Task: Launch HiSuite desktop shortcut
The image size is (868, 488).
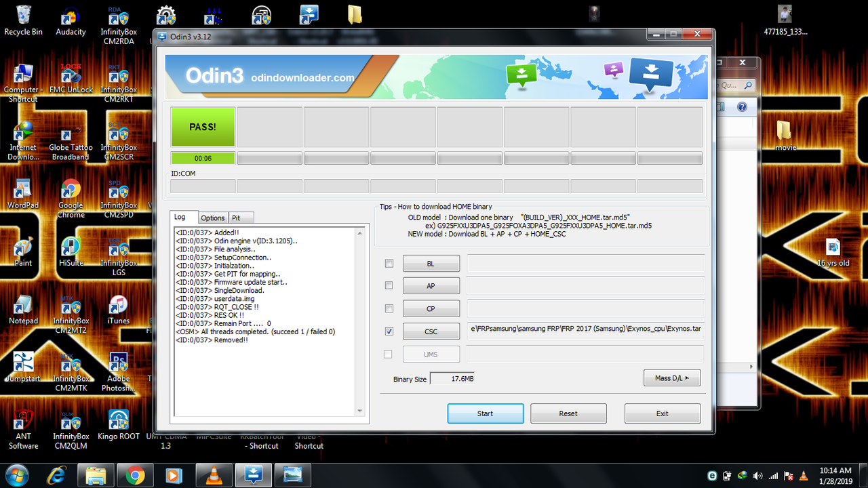Action: tap(71, 251)
